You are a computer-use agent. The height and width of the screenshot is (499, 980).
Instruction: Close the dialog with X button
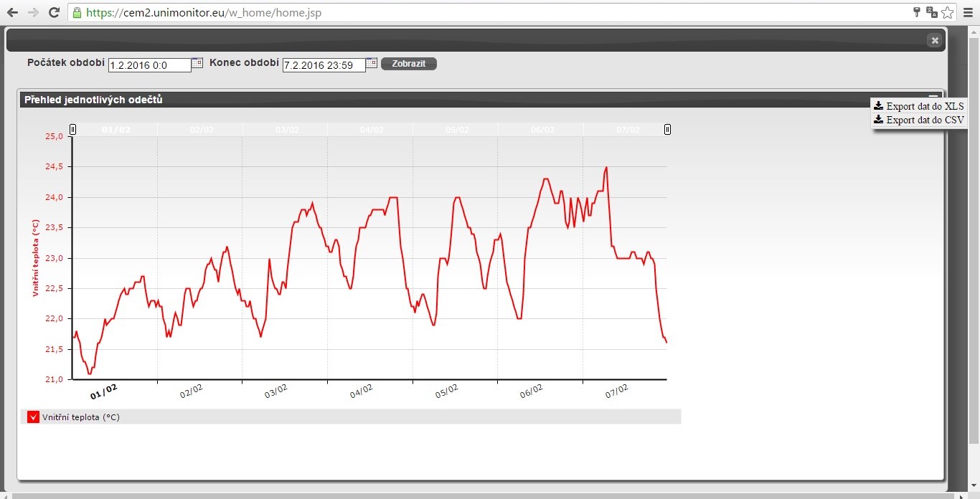934,41
